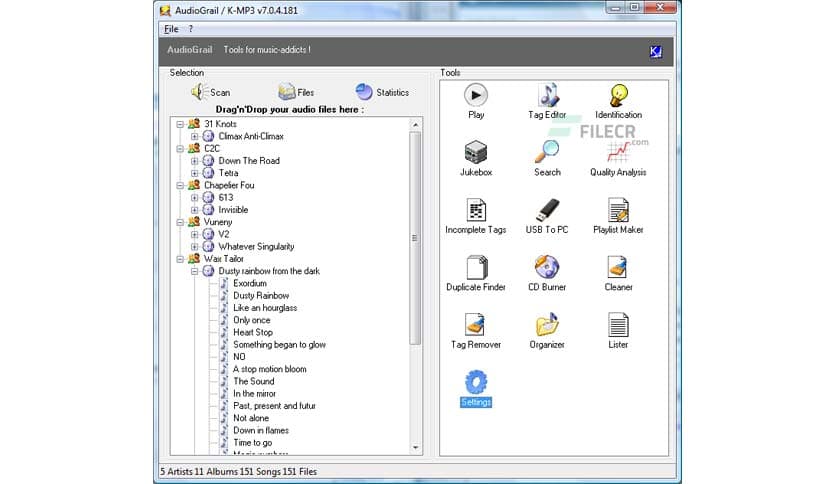The image size is (836, 484).
Task: Select the Chapelier Fou artist name
Action: 229,185
